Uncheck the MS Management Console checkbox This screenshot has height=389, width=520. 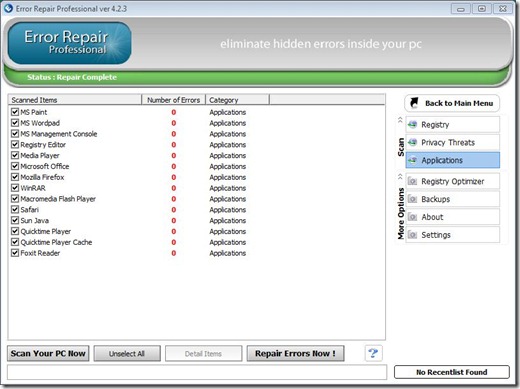15,133
